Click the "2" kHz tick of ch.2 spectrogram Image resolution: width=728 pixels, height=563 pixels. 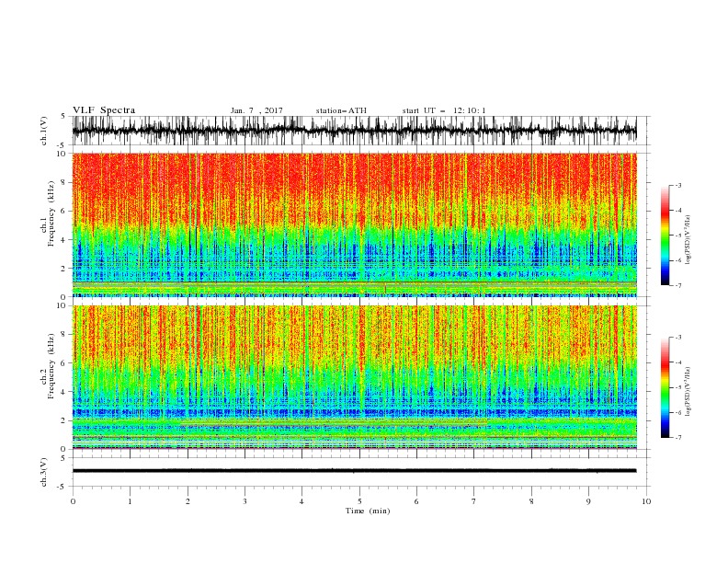tap(63, 420)
